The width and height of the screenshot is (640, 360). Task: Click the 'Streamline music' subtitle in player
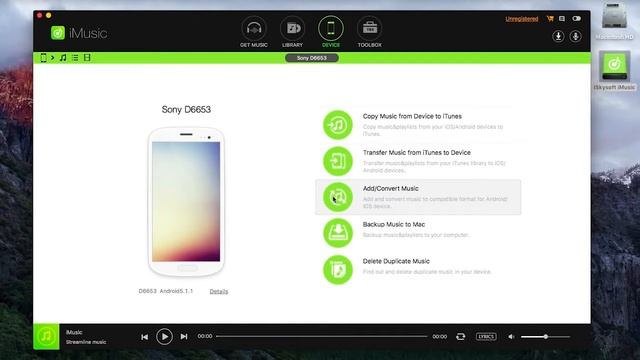(x=86, y=342)
